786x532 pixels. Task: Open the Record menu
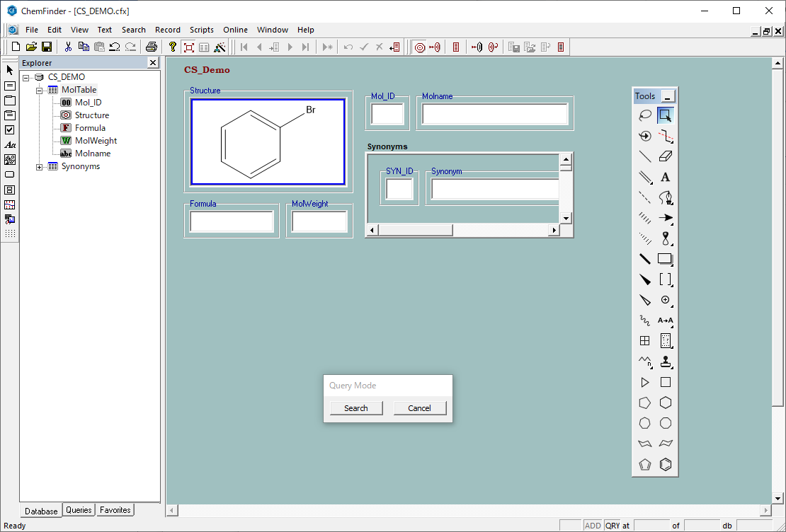(x=167, y=30)
